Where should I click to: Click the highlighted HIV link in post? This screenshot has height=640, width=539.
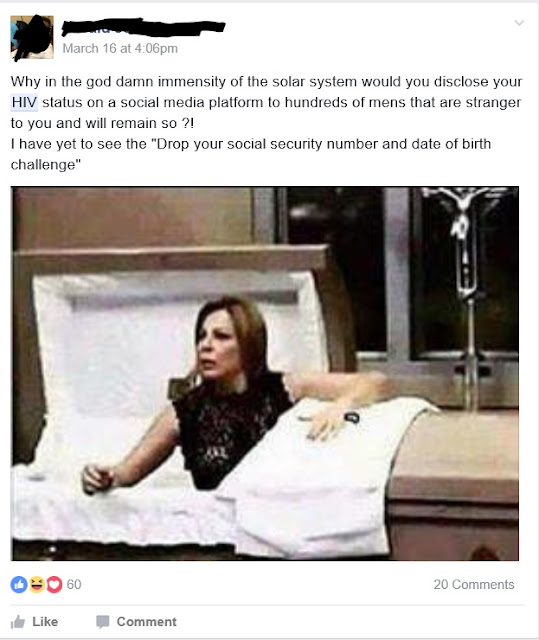[x=24, y=102]
